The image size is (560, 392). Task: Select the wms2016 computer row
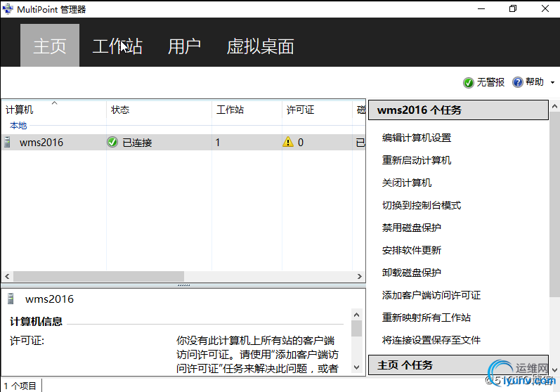tap(183, 143)
